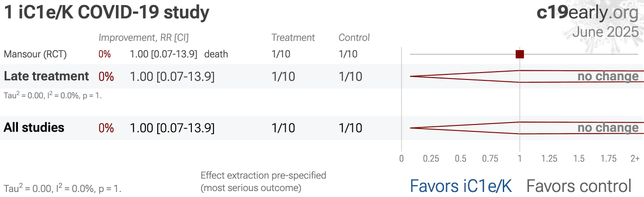Screen dimensions: 644x197
Task: Click the 'no change' label in Late treatment row
Action: point(608,76)
